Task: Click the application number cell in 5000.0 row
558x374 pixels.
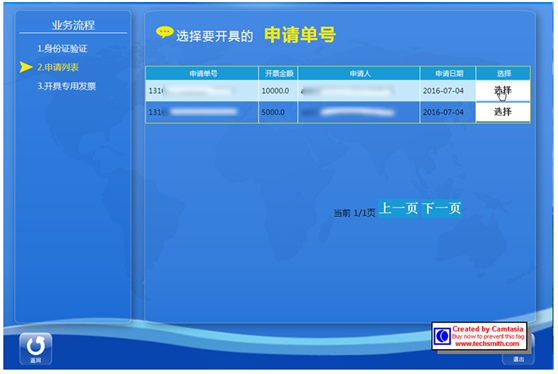Action: pos(202,112)
